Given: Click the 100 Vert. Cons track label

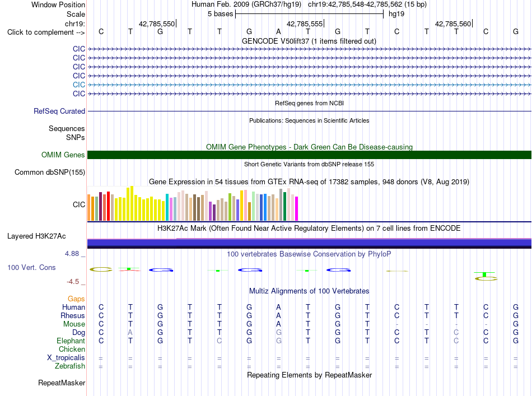Looking at the screenshot, I should [31, 267].
